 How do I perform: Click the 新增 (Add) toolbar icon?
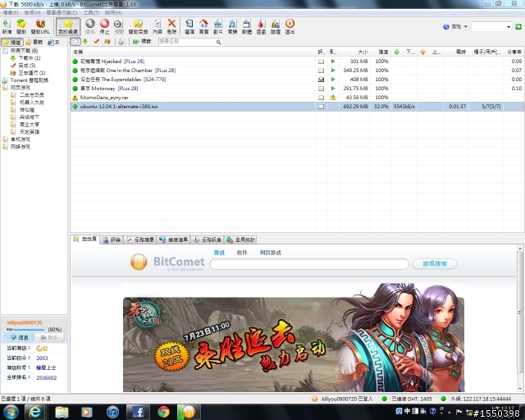(7, 26)
